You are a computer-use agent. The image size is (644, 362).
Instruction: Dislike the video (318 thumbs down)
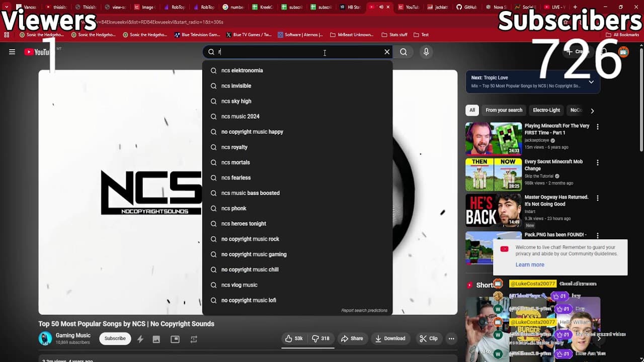(320, 339)
